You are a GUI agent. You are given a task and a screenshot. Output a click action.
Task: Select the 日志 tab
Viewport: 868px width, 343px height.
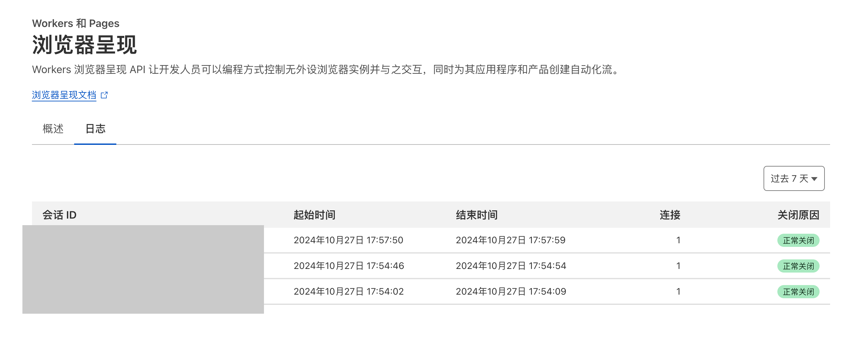tap(95, 129)
